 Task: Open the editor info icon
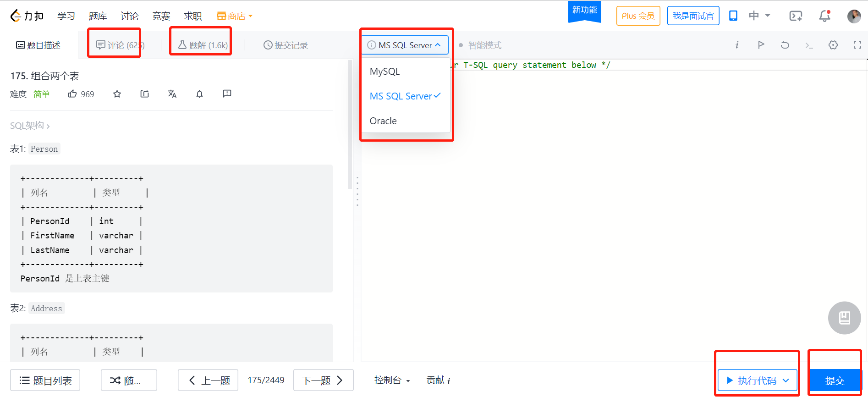[x=737, y=45]
